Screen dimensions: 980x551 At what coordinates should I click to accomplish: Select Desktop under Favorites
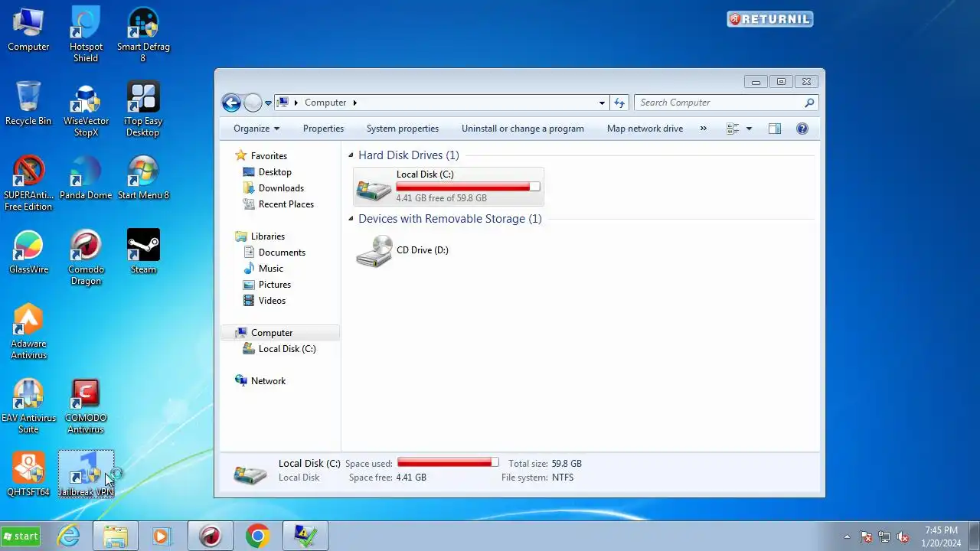(x=275, y=172)
